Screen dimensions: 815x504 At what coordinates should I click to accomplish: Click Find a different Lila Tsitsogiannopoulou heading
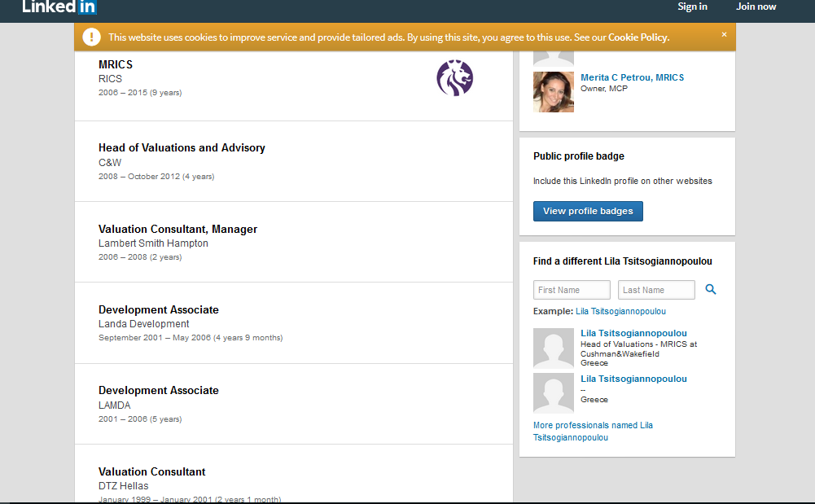[623, 261]
